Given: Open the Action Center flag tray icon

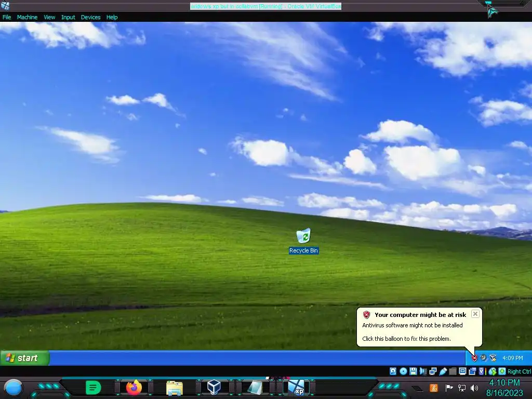Looking at the screenshot, I should [449, 388].
